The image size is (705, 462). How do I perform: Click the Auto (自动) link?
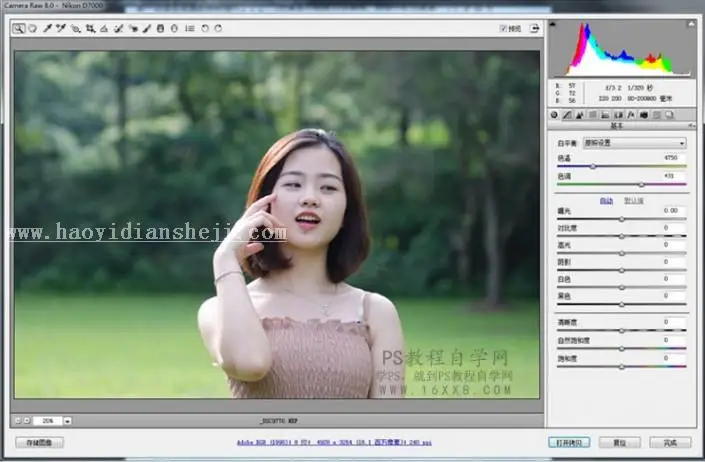coord(606,201)
